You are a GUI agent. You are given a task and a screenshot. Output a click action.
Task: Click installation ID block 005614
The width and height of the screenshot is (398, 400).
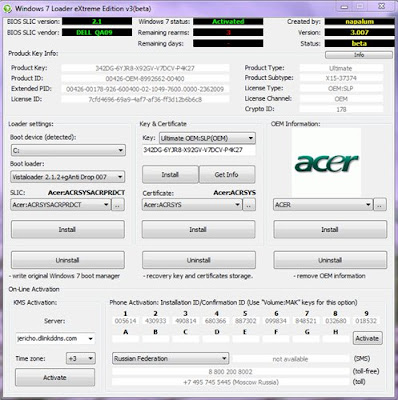click(x=126, y=321)
